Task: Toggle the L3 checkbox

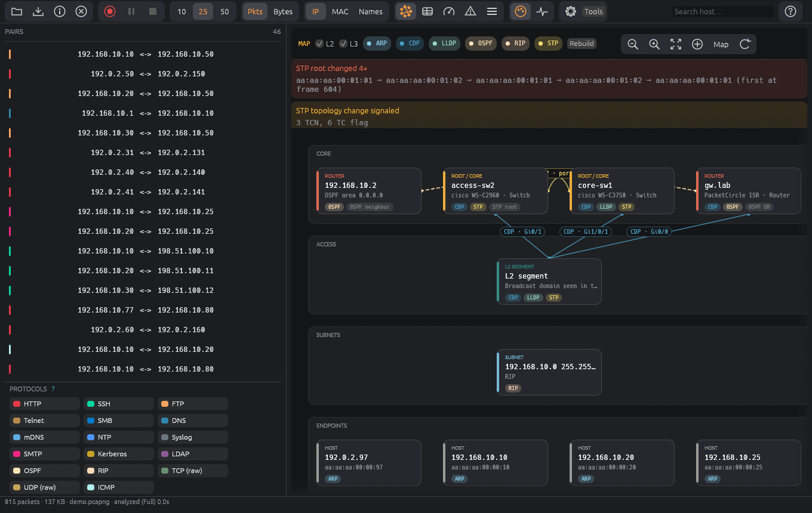Action: click(343, 44)
